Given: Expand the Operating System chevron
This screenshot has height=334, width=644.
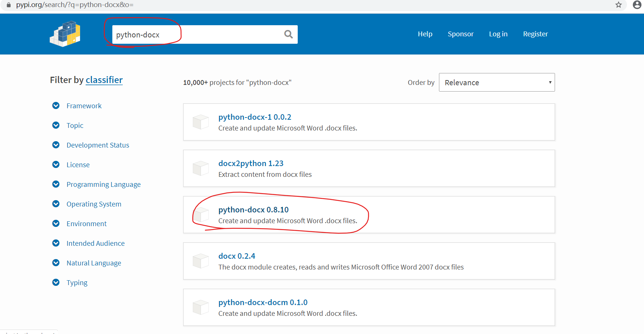Looking at the screenshot, I should (56, 204).
